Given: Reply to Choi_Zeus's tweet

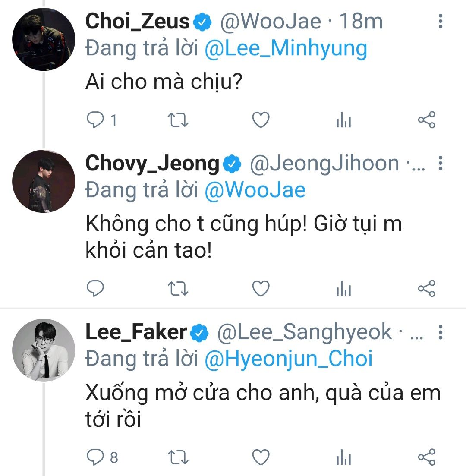Looking at the screenshot, I should [x=94, y=120].
